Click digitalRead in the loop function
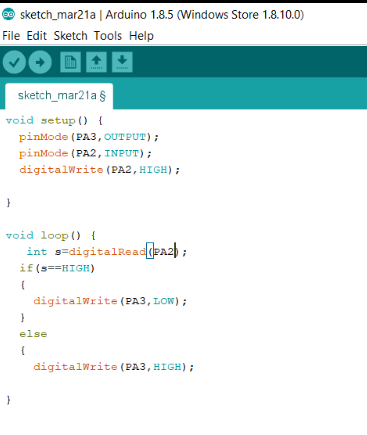Screen dimensions: 367x435 click(x=107, y=252)
